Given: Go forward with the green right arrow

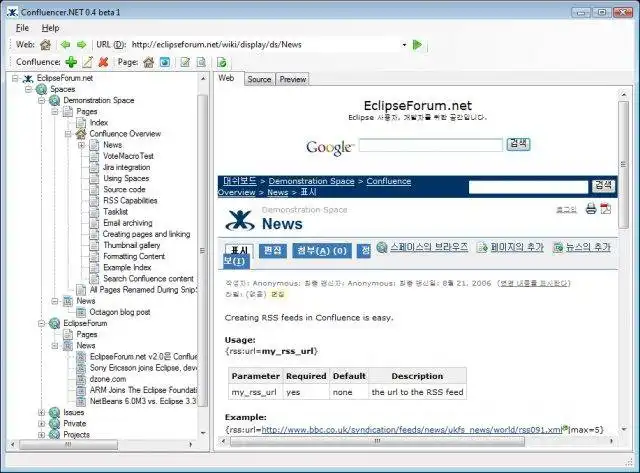Looking at the screenshot, I should point(81,45).
